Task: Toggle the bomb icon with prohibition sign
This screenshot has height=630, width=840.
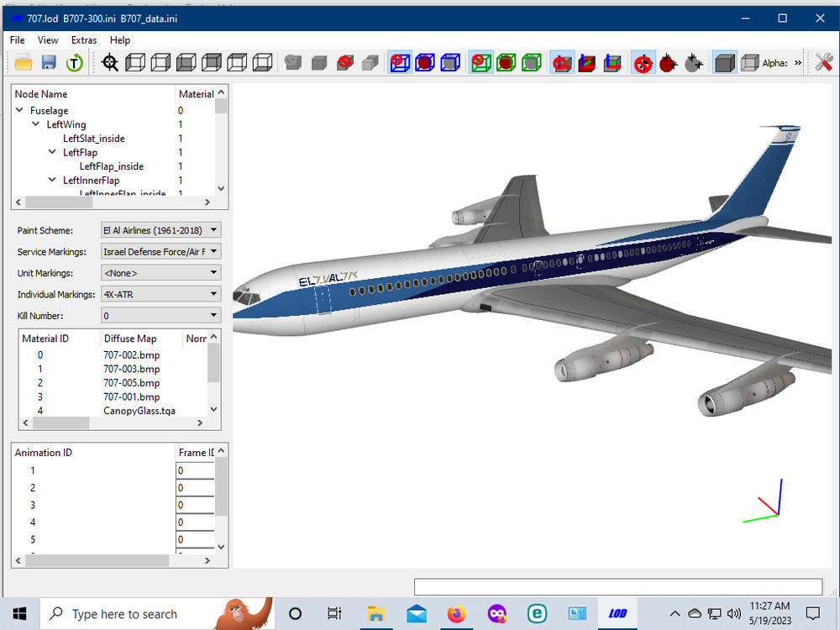Action: pyautogui.click(x=643, y=63)
